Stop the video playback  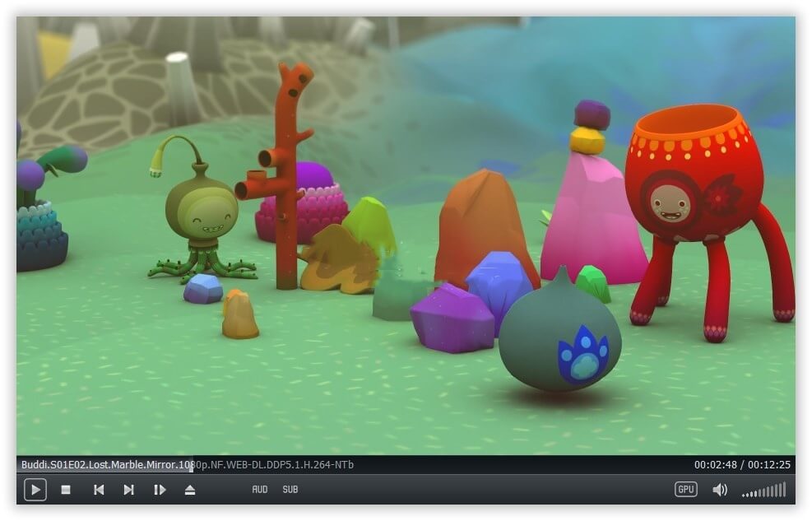pyautogui.click(x=66, y=490)
